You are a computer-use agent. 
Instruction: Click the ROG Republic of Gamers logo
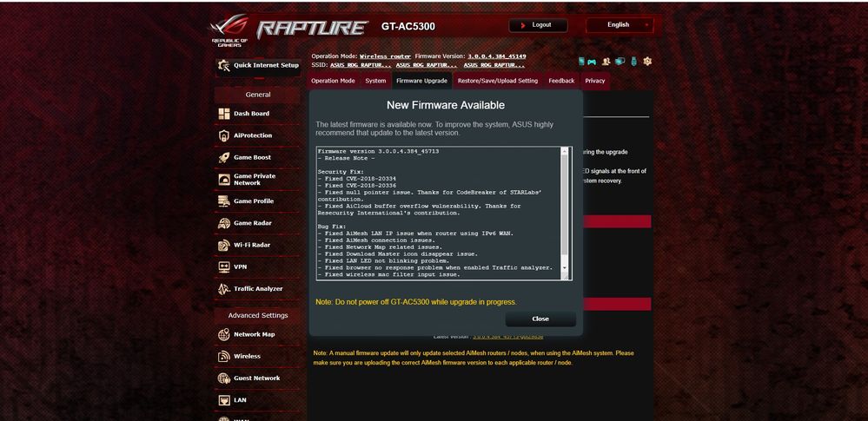click(x=229, y=31)
